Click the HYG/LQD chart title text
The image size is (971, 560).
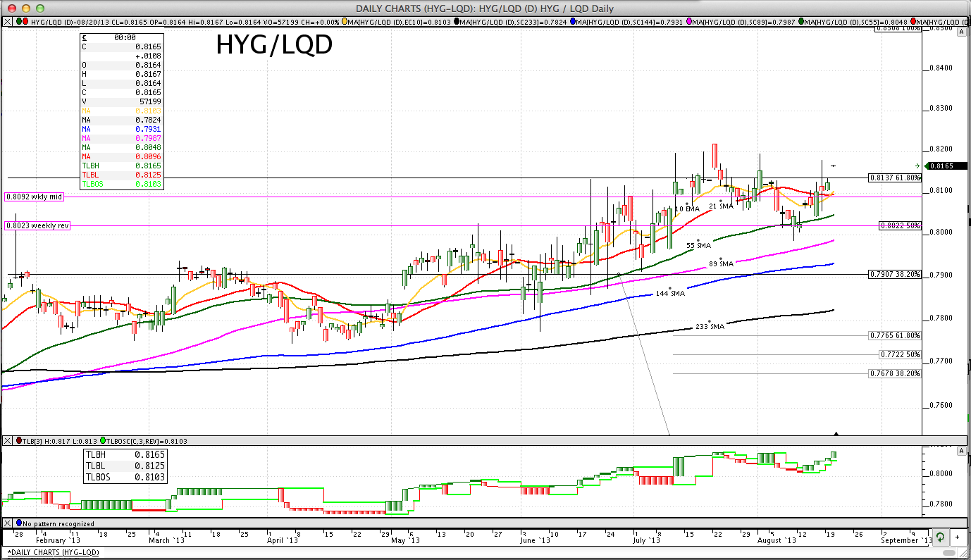click(274, 45)
